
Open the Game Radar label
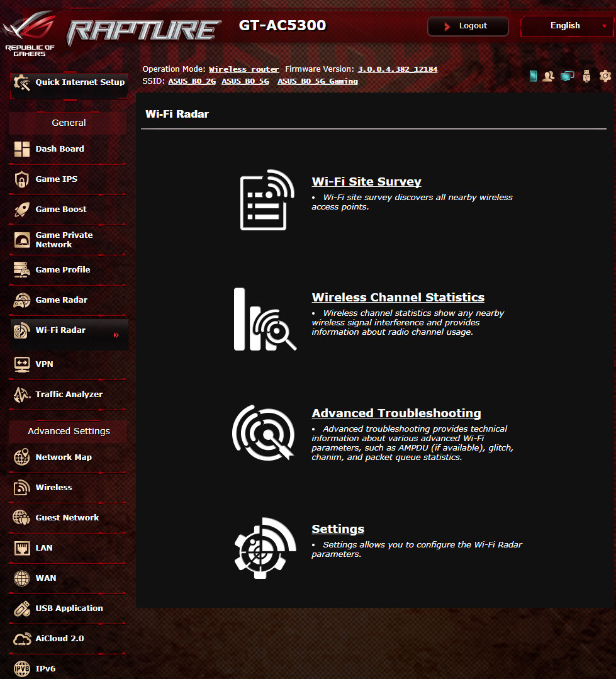tap(62, 300)
